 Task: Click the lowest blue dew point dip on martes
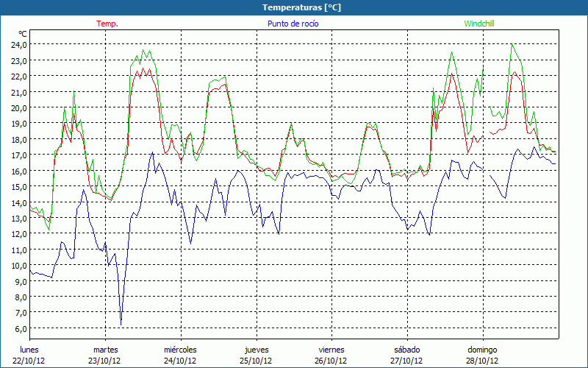(121, 324)
